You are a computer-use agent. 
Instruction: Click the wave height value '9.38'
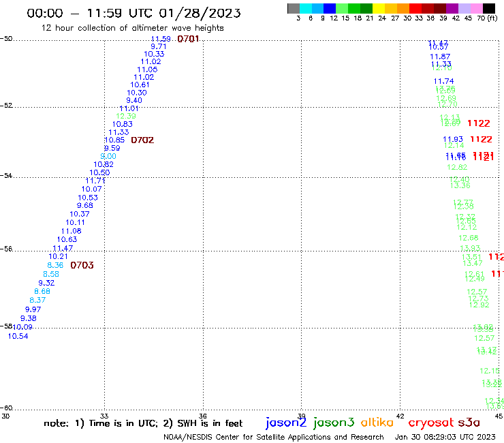pos(29,318)
